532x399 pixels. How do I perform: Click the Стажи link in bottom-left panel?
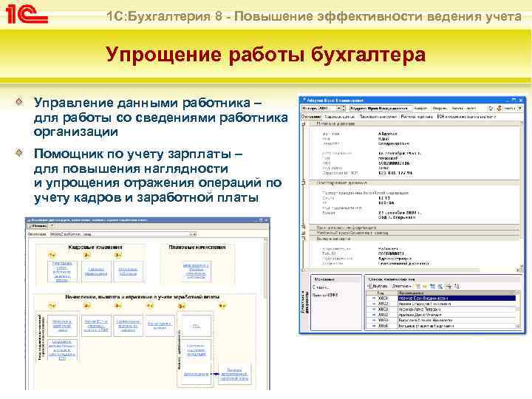tap(321, 287)
